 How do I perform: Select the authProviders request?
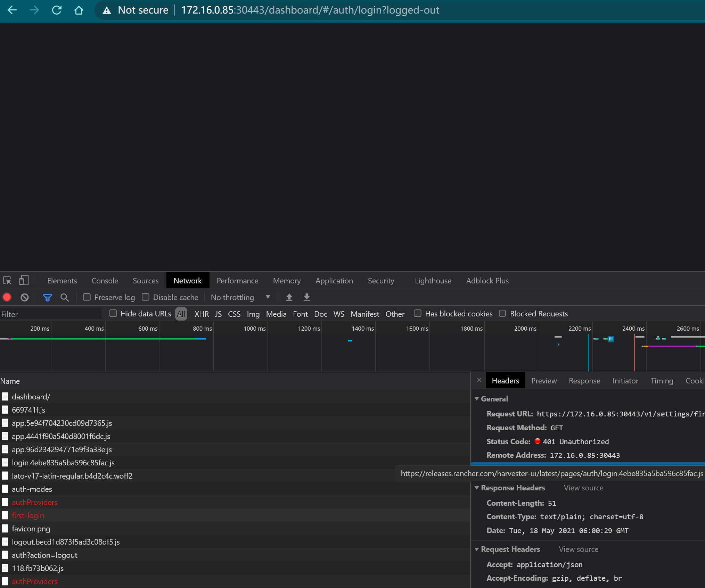click(x=34, y=502)
